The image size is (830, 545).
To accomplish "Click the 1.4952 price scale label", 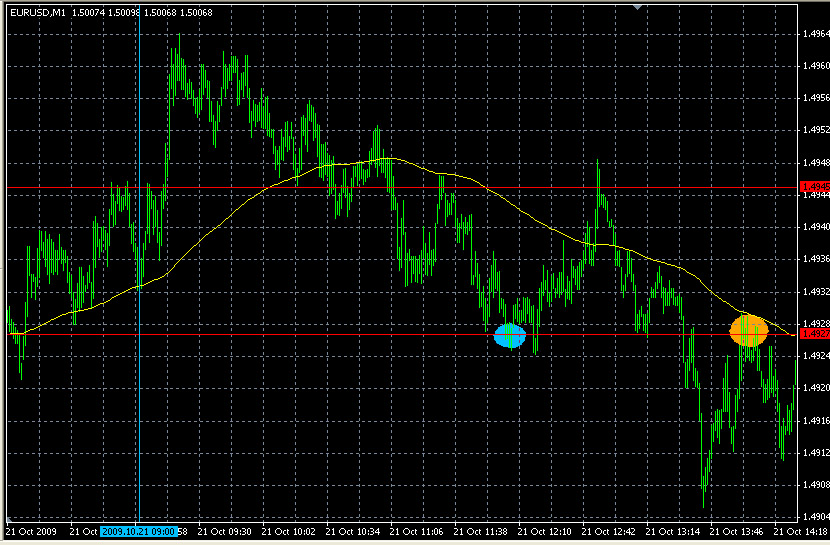I will (x=815, y=130).
